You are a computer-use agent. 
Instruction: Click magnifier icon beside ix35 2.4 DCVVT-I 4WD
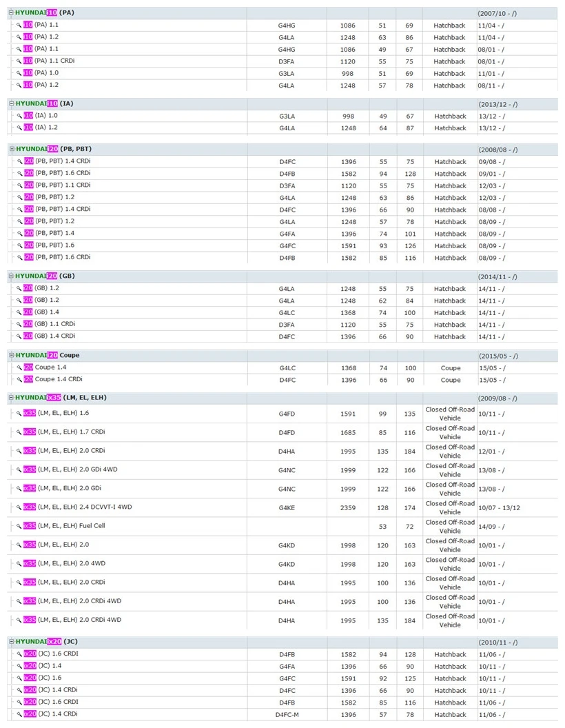pyautogui.click(x=19, y=508)
